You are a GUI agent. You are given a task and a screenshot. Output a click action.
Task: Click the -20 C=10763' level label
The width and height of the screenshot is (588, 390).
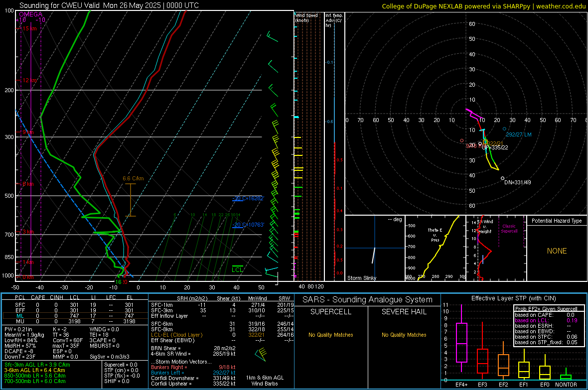(248, 225)
